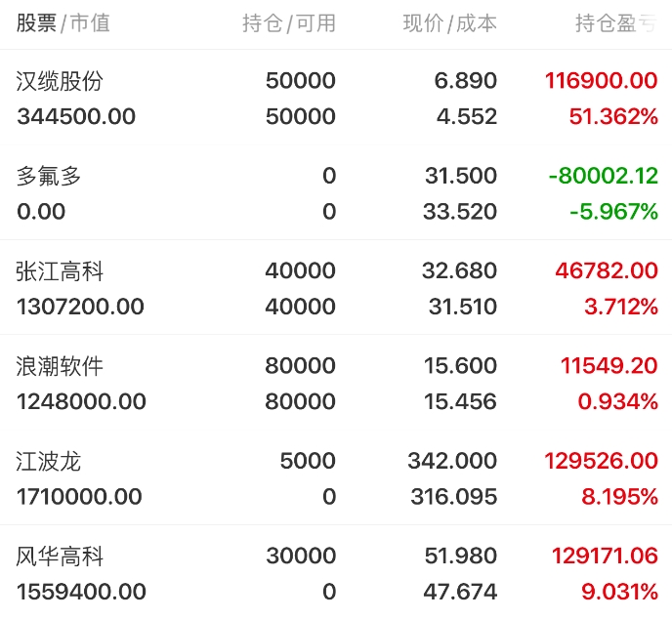Select 江波龙 holding quantity 5000

tap(308, 461)
